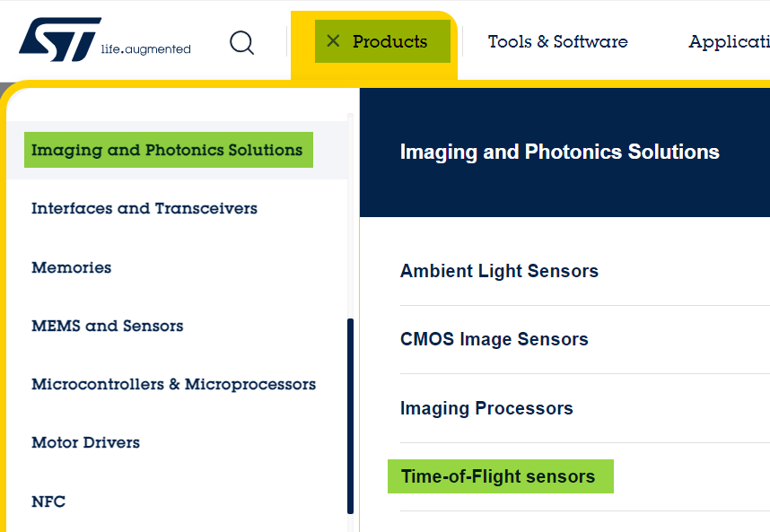This screenshot has height=532, width=770.
Task: Open Microcontrollers & Microprocessors category
Action: [x=174, y=384]
